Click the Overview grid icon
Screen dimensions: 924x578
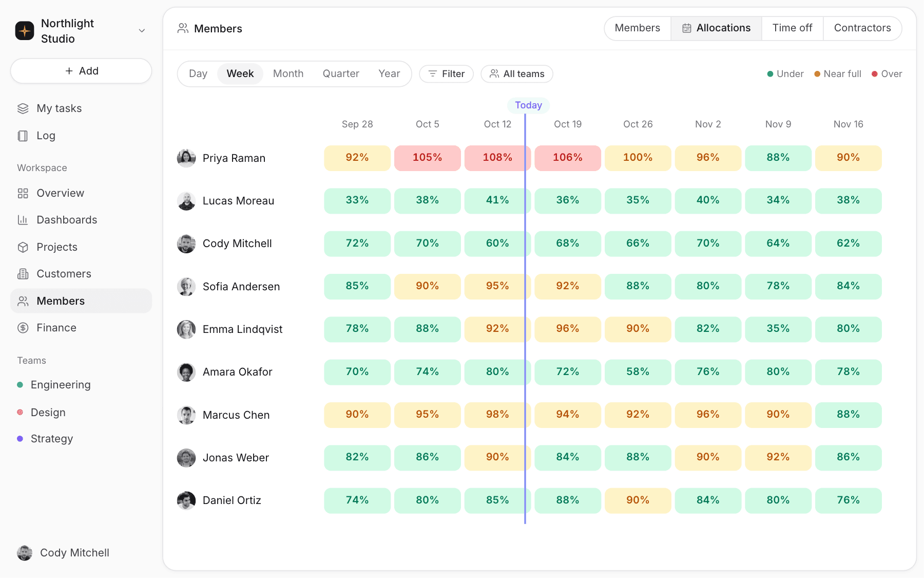click(23, 193)
